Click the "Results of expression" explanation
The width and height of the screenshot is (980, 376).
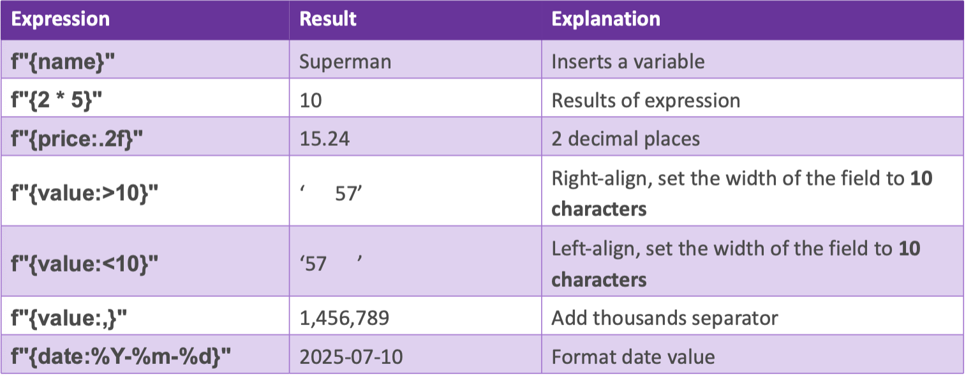646,100
